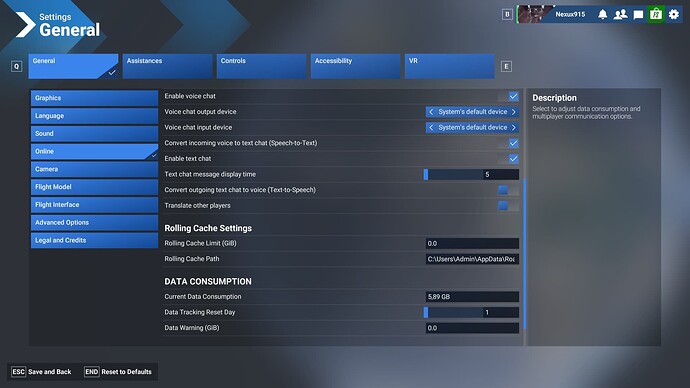Switch to the Controls tab
The width and height of the screenshot is (690, 388).
click(x=261, y=66)
